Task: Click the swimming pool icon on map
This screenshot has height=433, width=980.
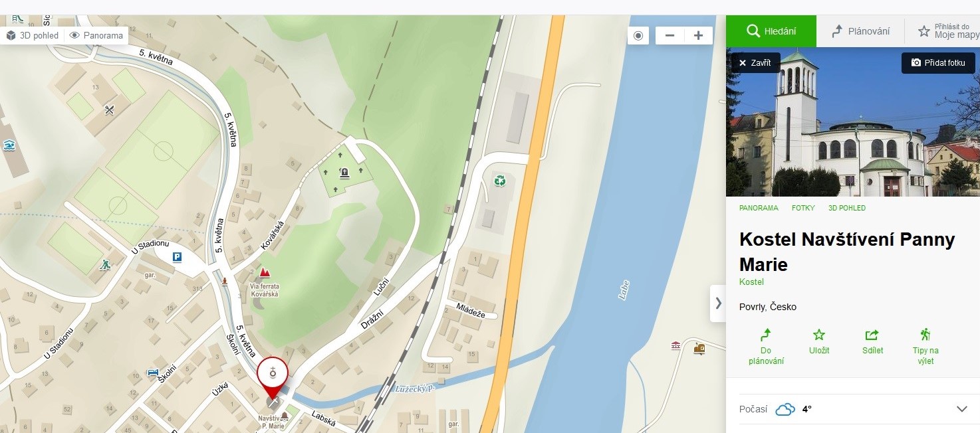Action: point(9,145)
